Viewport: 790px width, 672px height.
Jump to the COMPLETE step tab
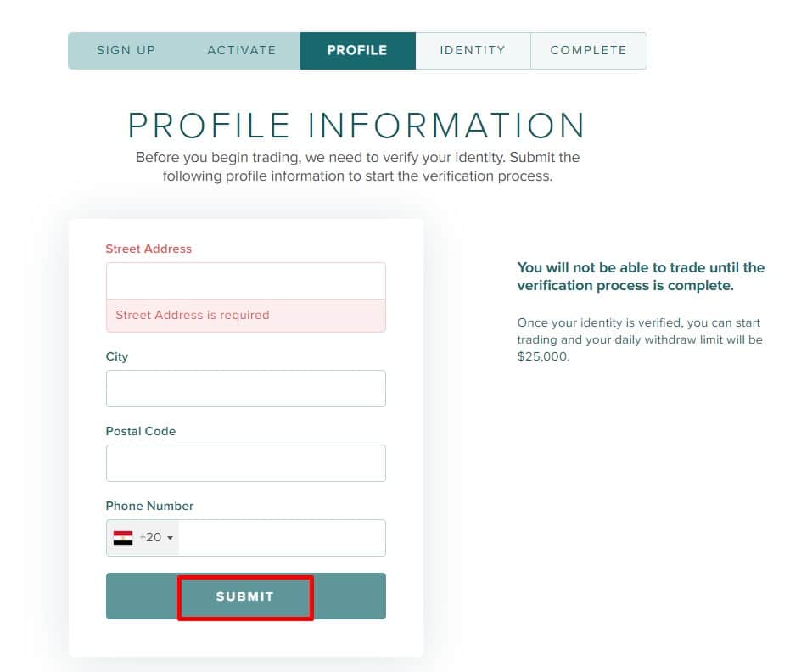pos(588,50)
